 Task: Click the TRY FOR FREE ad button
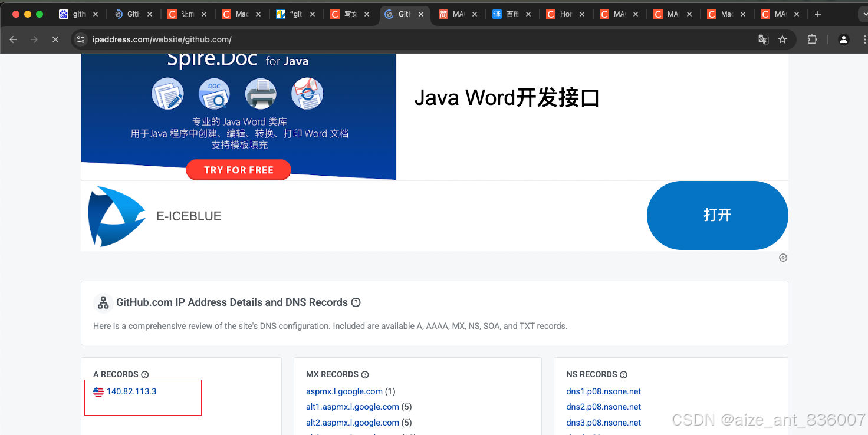coord(238,170)
